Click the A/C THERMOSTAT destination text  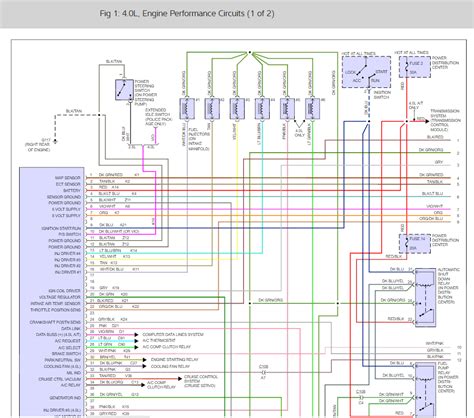pos(159,341)
